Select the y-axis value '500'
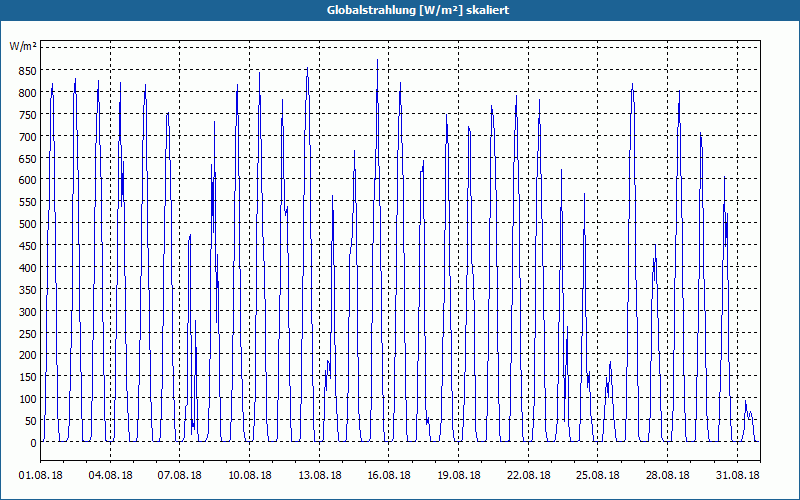 [x=28, y=224]
